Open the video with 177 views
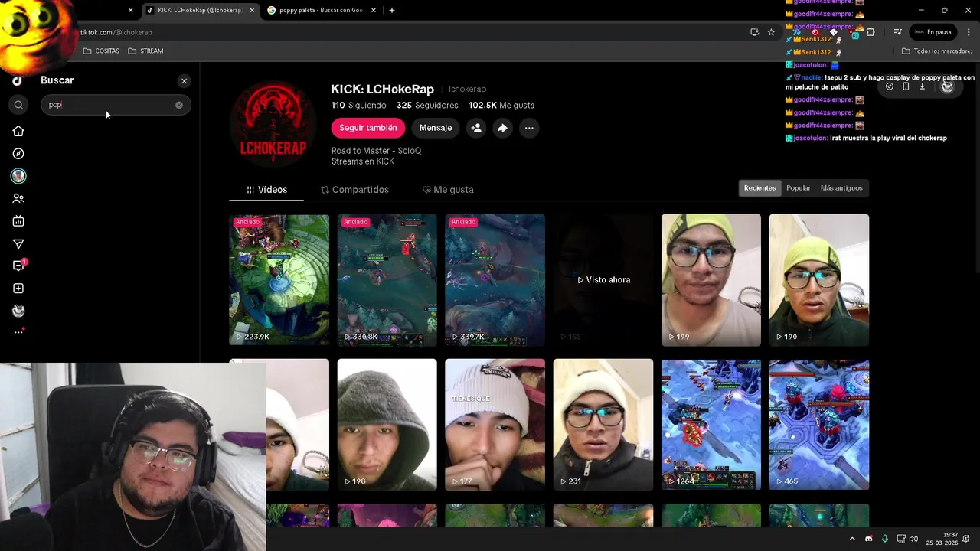 coord(495,425)
